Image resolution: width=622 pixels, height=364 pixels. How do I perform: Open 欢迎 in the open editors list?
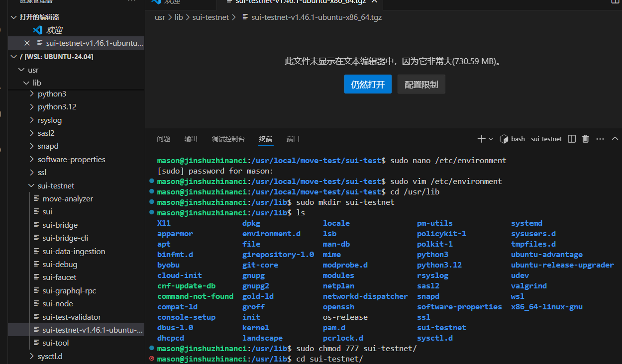(54, 30)
